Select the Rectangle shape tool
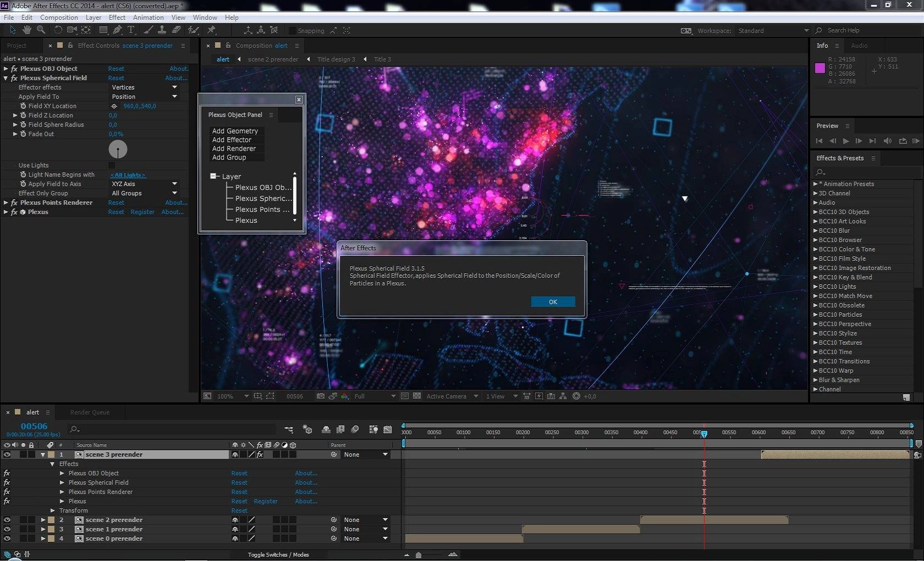 (103, 30)
